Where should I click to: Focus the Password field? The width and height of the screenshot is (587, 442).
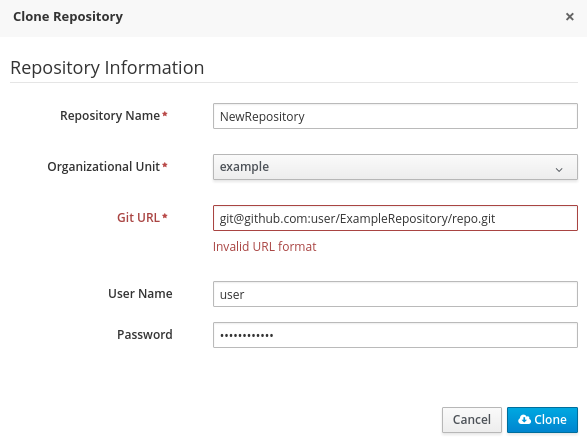point(395,335)
